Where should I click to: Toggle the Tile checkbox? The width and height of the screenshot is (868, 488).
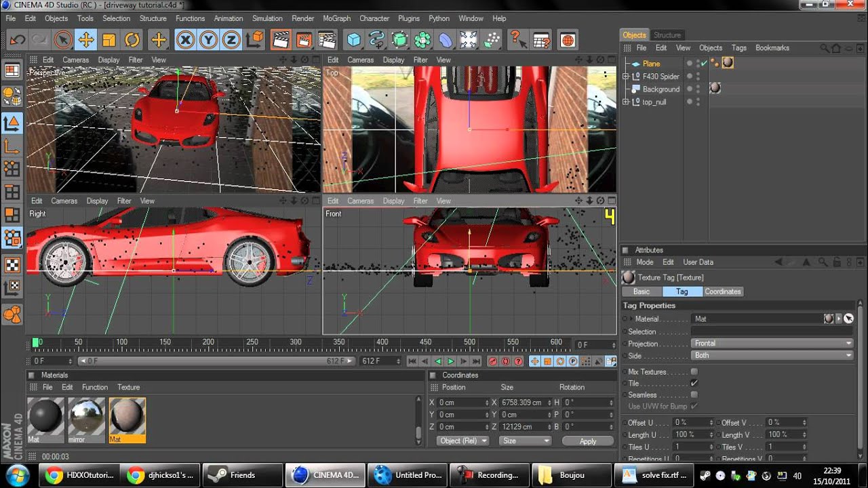(x=694, y=384)
